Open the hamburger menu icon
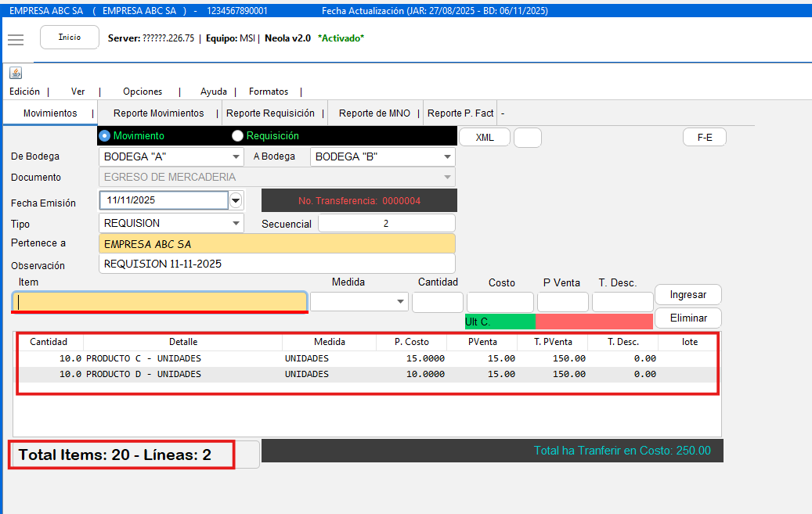The image size is (812, 514). click(16, 39)
